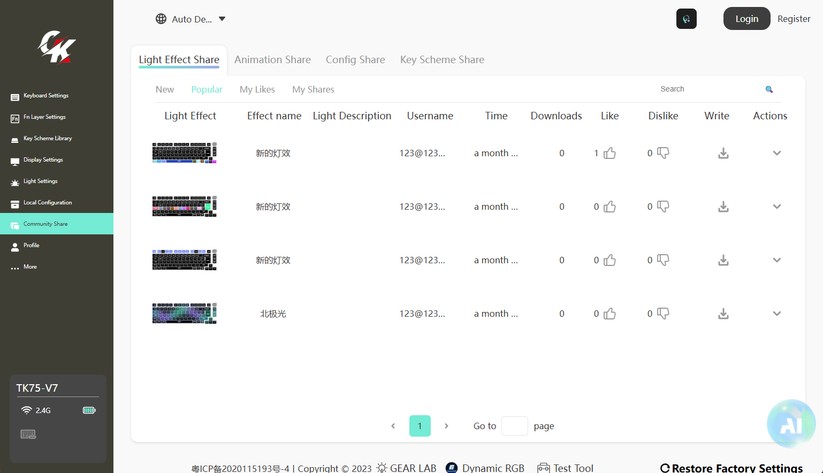
Task: Like the second row light effect
Action: (609, 207)
